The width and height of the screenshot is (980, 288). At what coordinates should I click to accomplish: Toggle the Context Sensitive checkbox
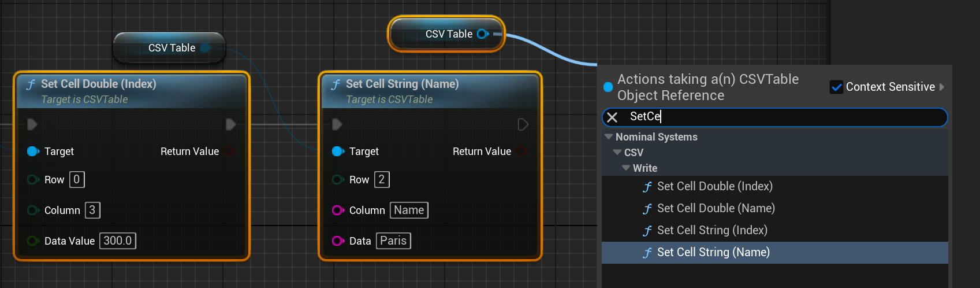pos(836,87)
